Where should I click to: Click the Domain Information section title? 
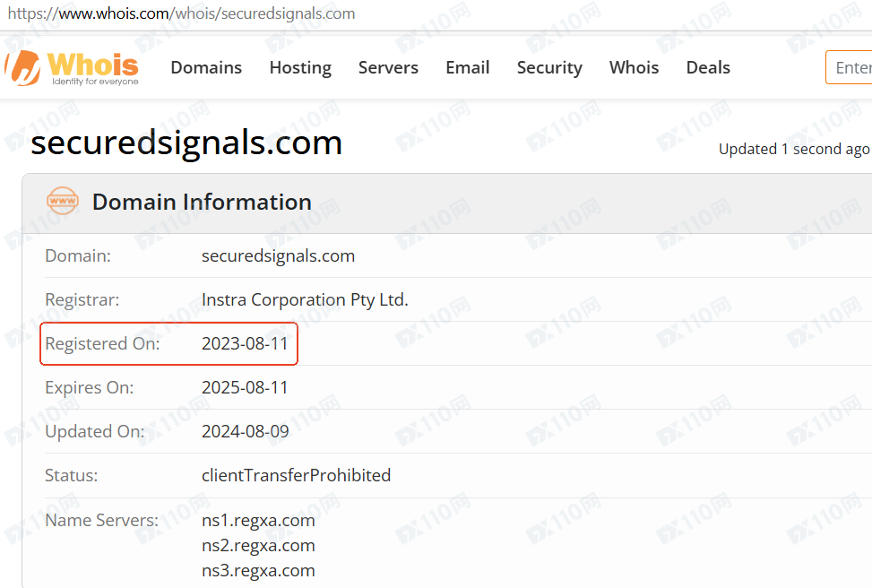[202, 202]
